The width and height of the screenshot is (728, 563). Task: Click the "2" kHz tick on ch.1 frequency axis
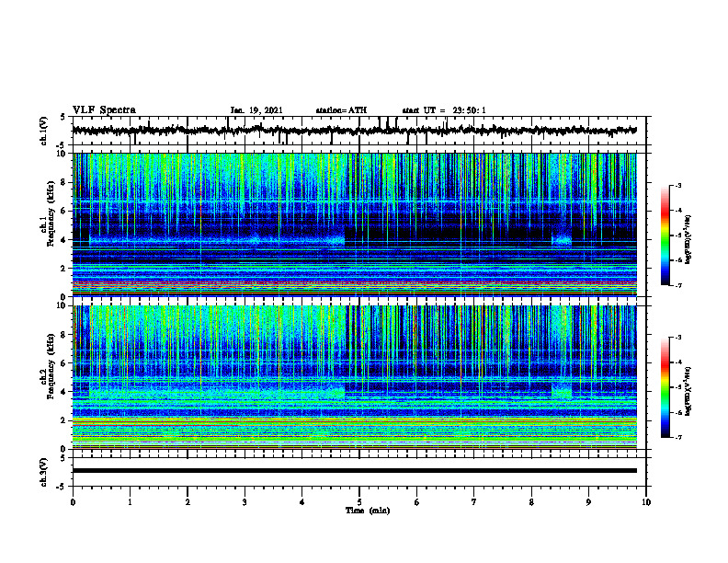(x=63, y=268)
